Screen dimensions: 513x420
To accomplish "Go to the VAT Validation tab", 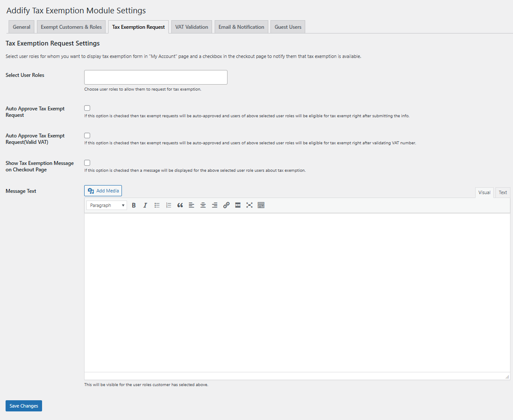I will coord(192,27).
